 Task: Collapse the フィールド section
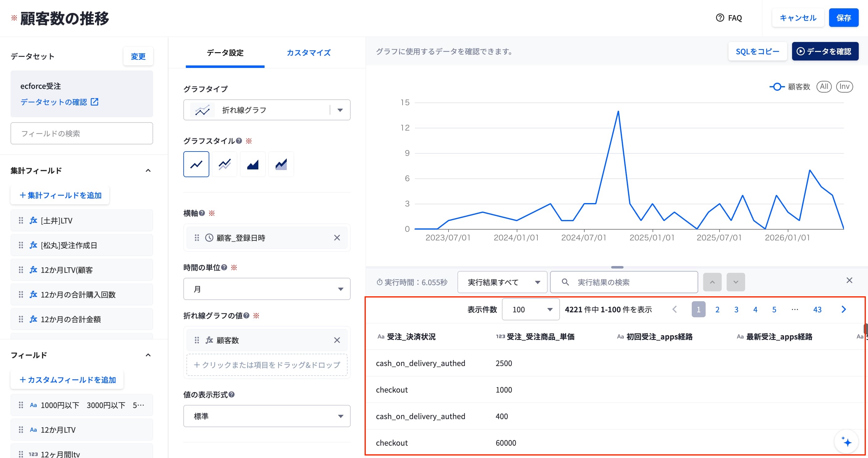pos(148,355)
